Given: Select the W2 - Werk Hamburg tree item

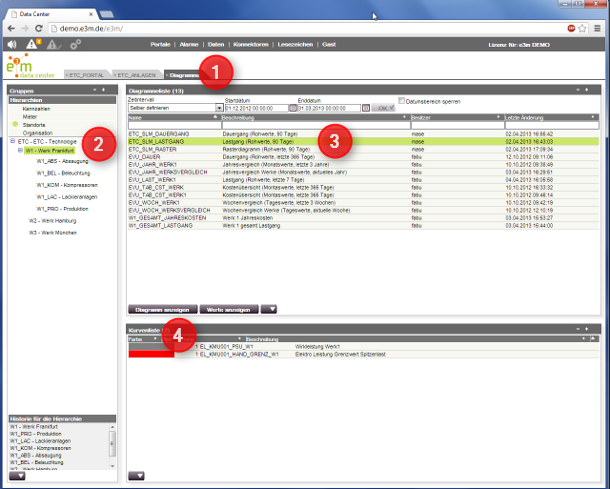Looking at the screenshot, I should point(53,221).
